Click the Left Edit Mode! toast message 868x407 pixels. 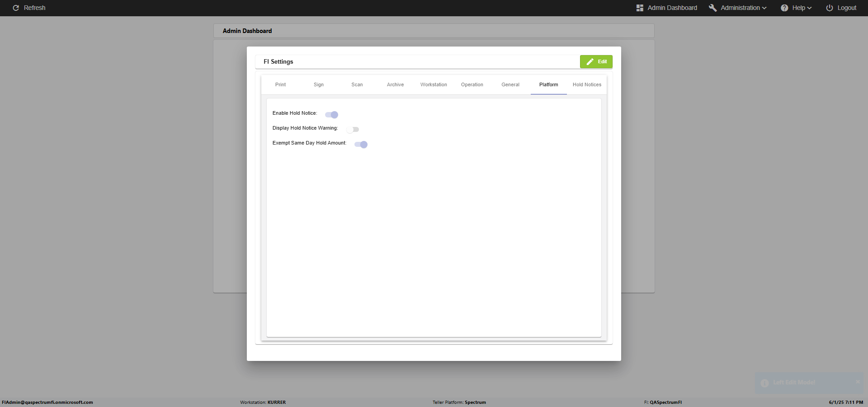(794, 383)
